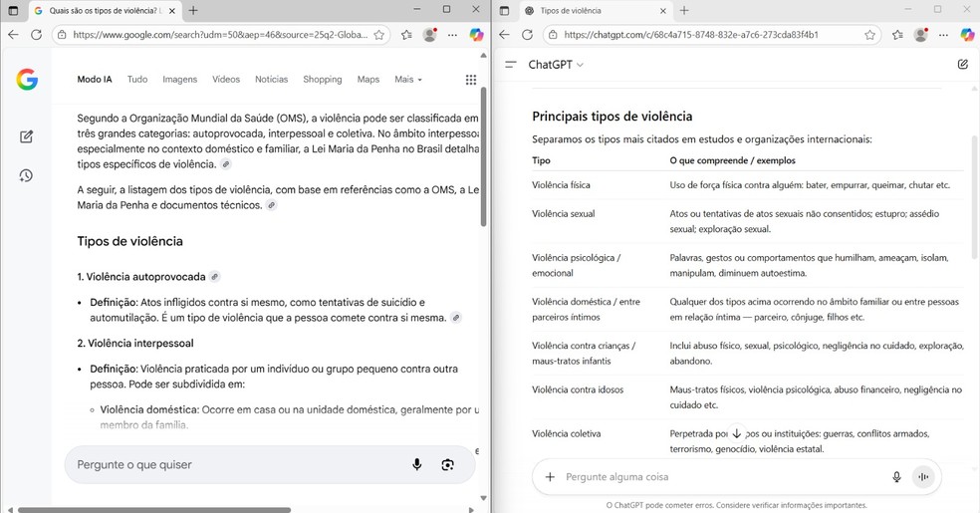Viewport: 980px width, 513px height.
Task: Switch to Maps tab
Action: pyautogui.click(x=368, y=80)
